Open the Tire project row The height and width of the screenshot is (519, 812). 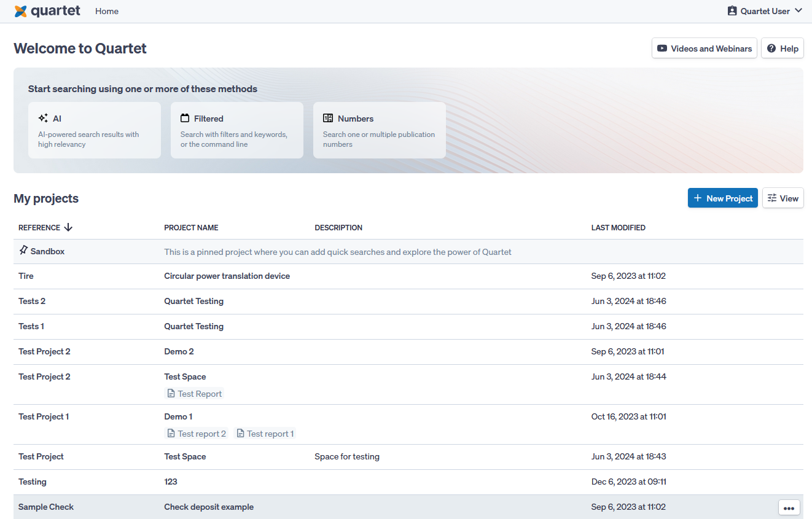26,276
